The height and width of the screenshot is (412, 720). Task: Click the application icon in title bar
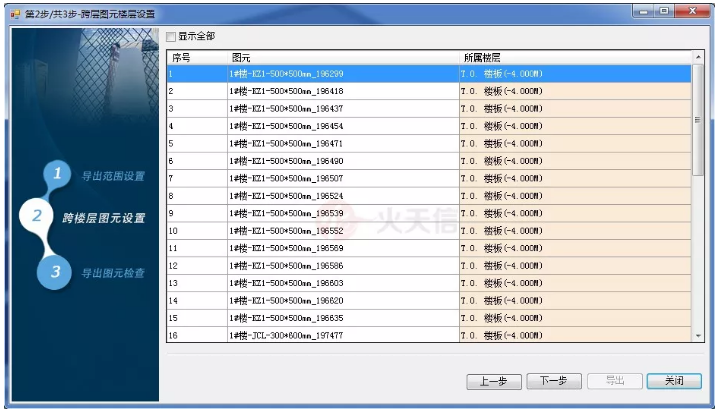tap(13, 14)
